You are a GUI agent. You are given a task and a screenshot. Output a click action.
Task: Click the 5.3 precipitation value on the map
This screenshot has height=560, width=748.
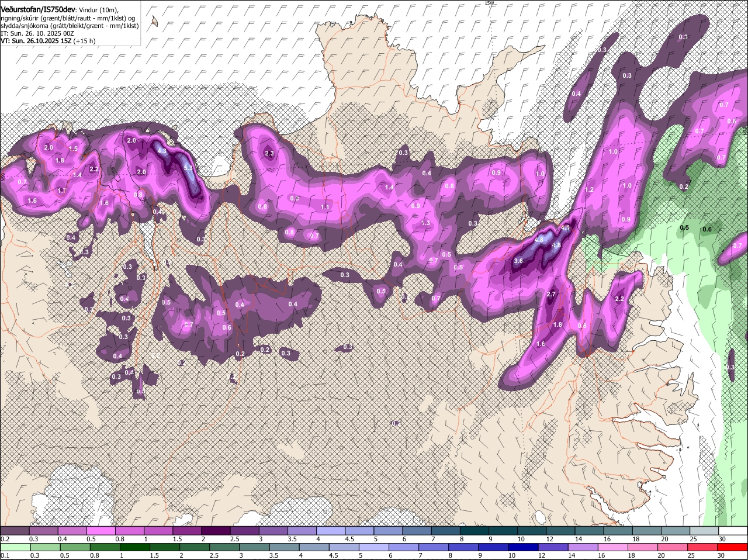[188, 168]
